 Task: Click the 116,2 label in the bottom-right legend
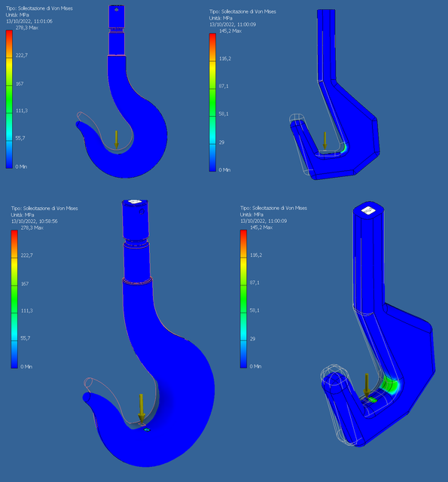(x=256, y=255)
